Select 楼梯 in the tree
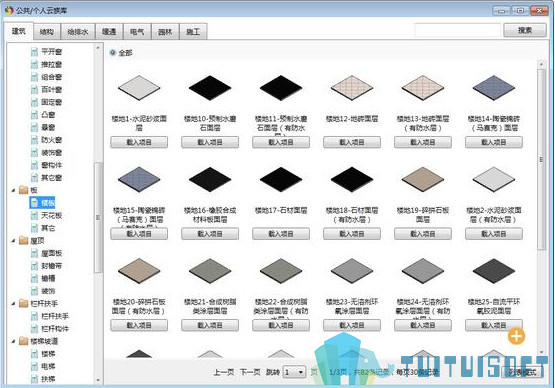Screen dimensions: 555x388 48,354
